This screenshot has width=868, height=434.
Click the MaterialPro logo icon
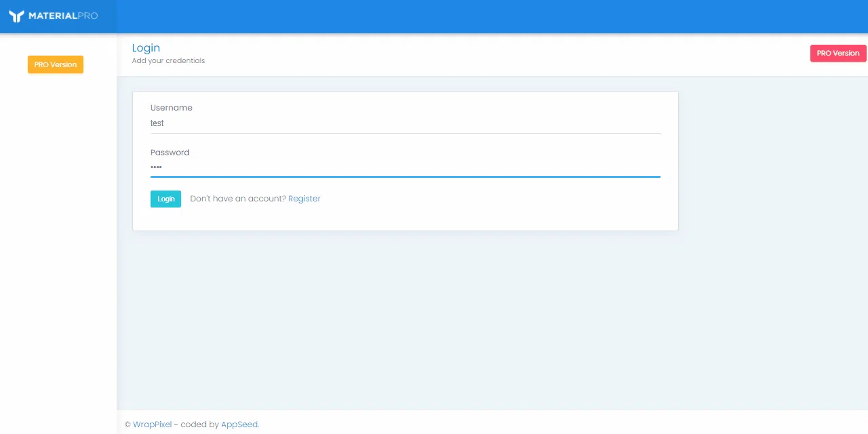(x=16, y=16)
